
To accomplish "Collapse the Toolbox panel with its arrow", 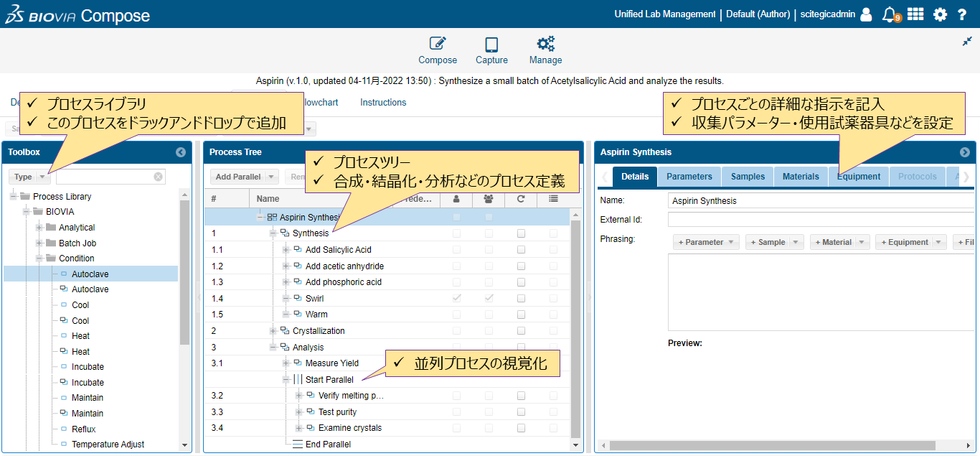I will [181, 152].
